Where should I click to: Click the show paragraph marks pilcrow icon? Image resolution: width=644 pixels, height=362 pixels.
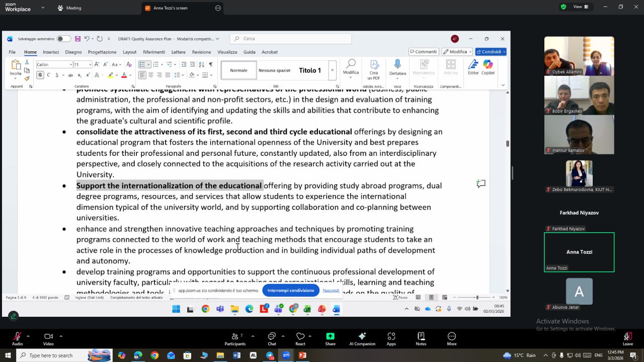[x=210, y=64]
